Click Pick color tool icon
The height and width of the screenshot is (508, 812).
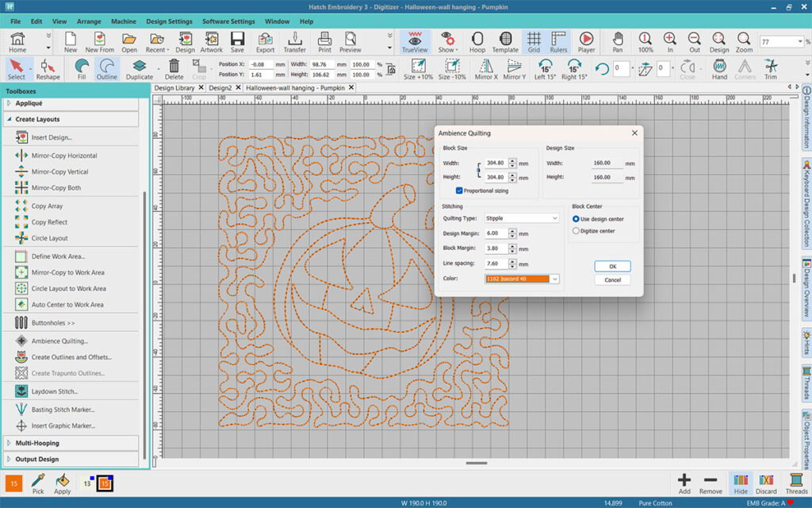click(38, 483)
